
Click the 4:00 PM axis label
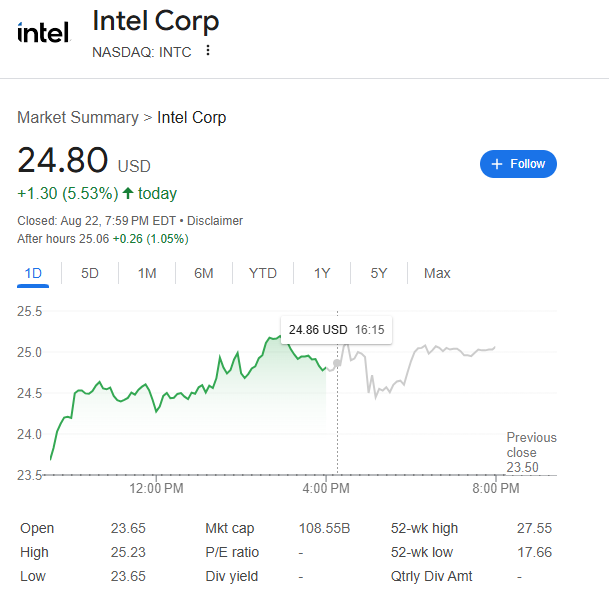[x=325, y=489]
